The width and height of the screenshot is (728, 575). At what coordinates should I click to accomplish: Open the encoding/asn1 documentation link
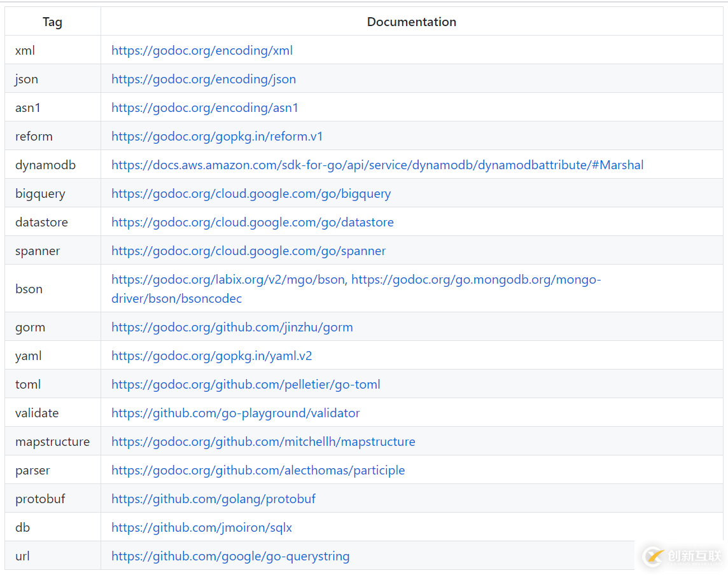coord(204,107)
